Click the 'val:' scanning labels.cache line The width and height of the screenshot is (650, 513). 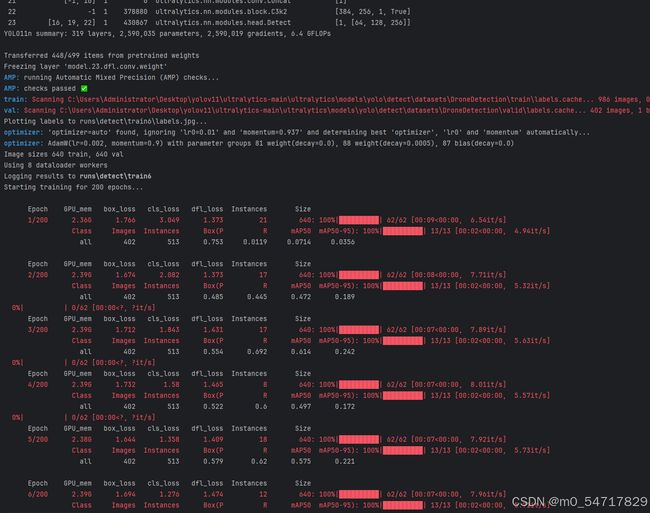[327, 110]
